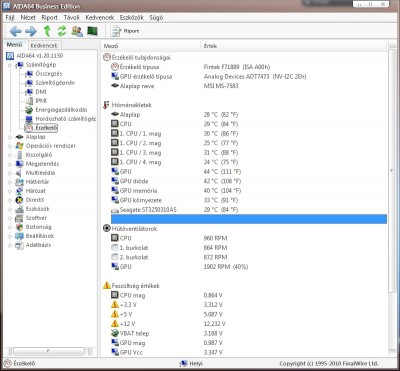This screenshot has width=400, height=371.
Task: Open the Fájl menu
Action: (x=10, y=17)
